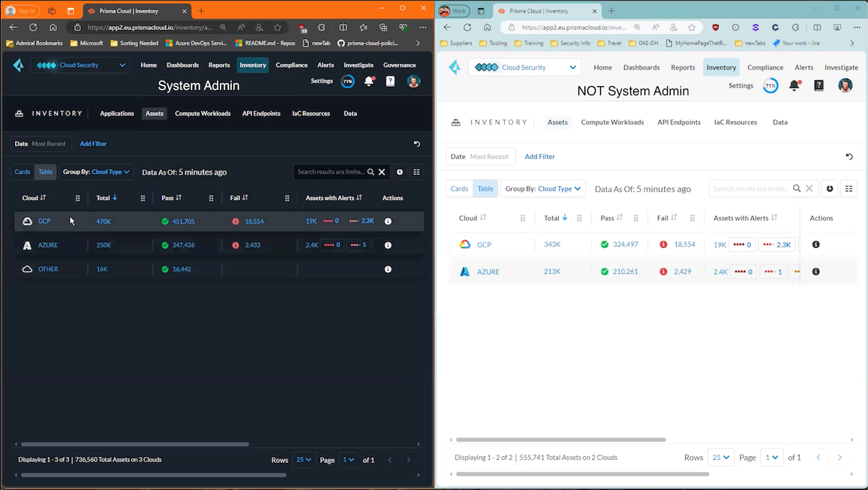868x490 pixels.
Task: Clear the search with X in the dark window
Action: [x=382, y=172]
